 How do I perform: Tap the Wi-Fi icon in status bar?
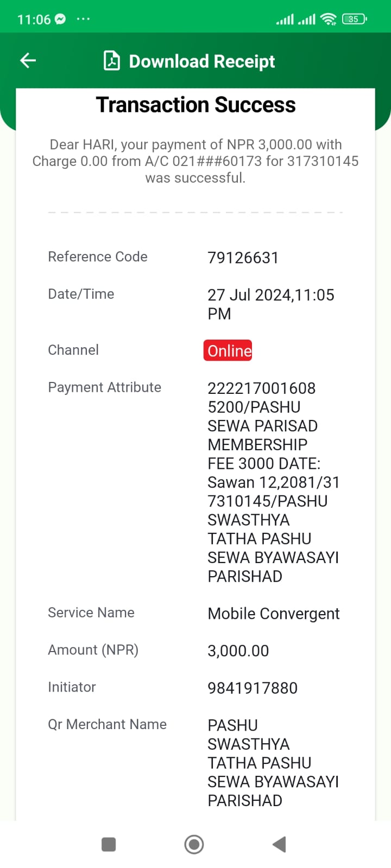[x=329, y=19]
